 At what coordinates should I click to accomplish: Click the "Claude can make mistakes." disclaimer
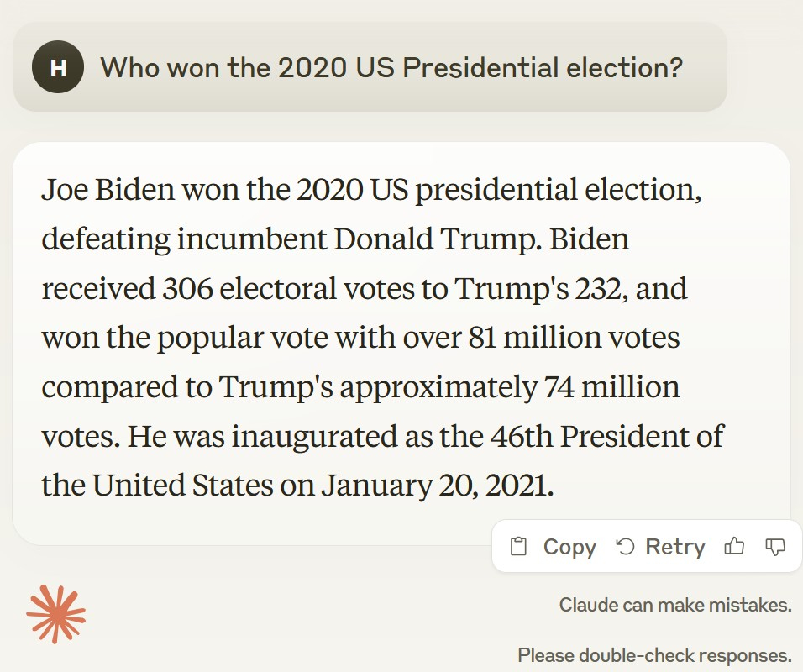click(x=675, y=605)
